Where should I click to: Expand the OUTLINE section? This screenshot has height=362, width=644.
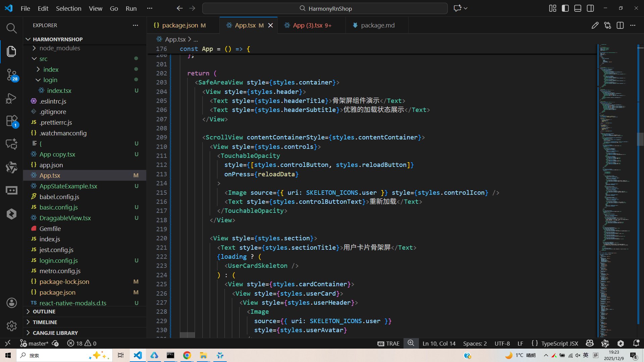coord(44,311)
